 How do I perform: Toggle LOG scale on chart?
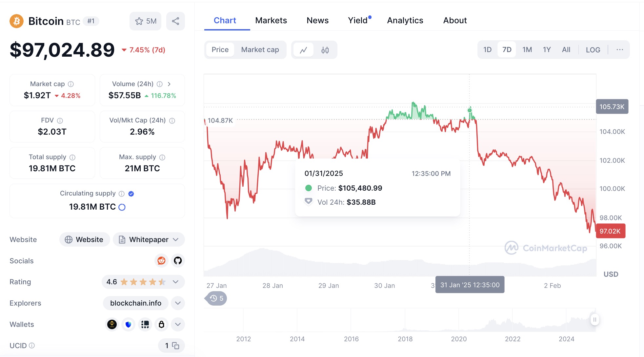tap(593, 50)
